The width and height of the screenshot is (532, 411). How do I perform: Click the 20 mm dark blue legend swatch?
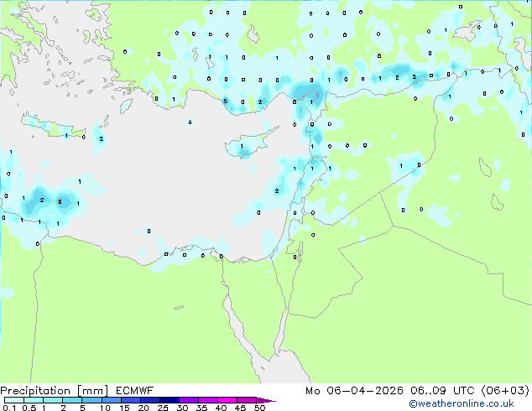point(149,400)
